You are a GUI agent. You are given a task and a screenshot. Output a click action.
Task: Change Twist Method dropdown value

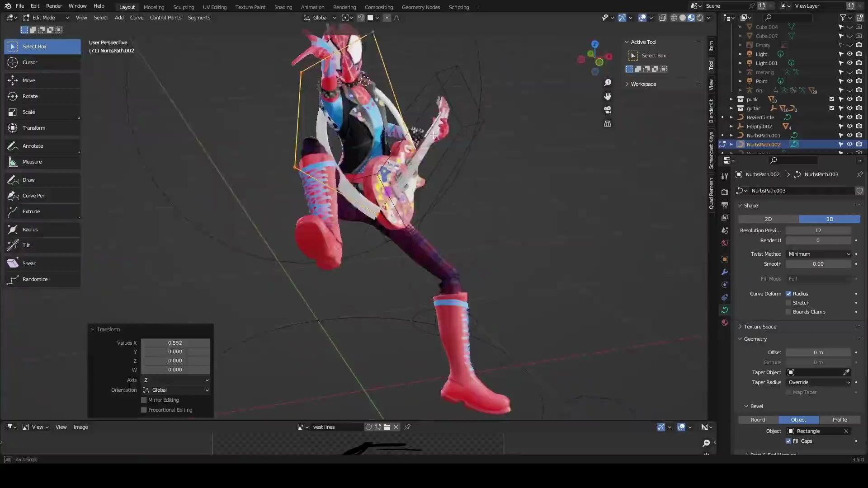820,253
